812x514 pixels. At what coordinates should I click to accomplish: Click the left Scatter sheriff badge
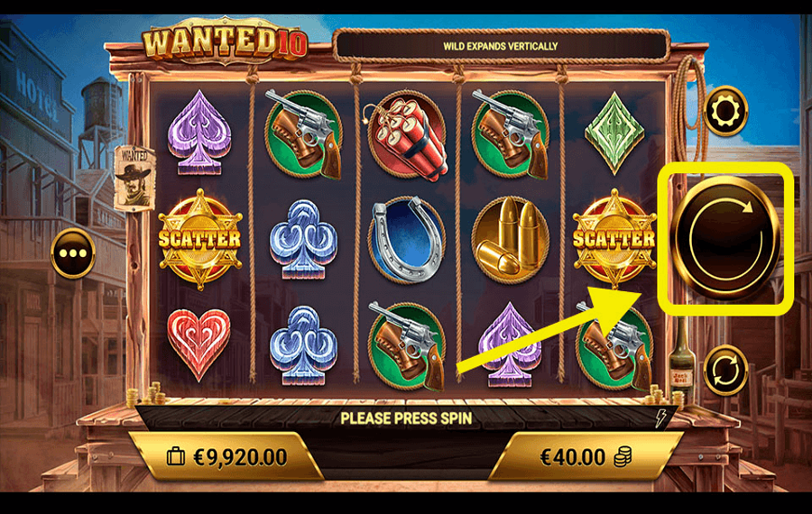tap(200, 239)
